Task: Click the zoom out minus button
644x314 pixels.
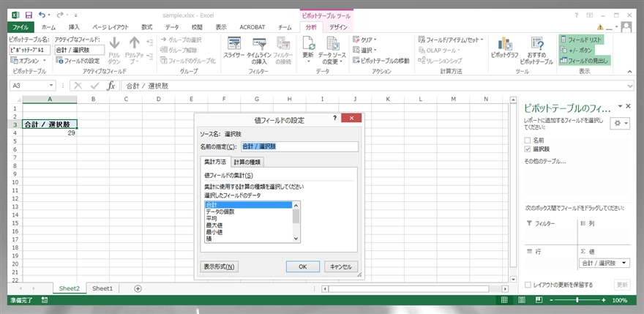Action: pyautogui.click(x=553, y=300)
